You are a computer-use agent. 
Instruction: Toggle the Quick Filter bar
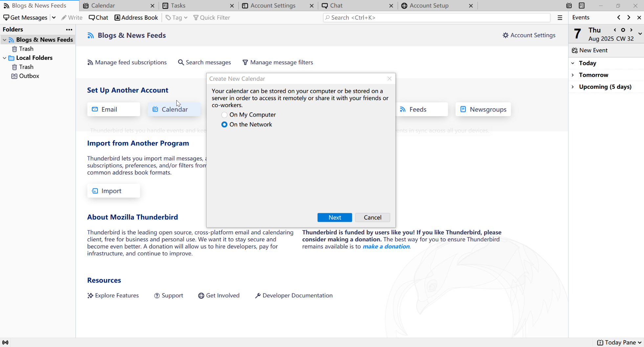[211, 17]
